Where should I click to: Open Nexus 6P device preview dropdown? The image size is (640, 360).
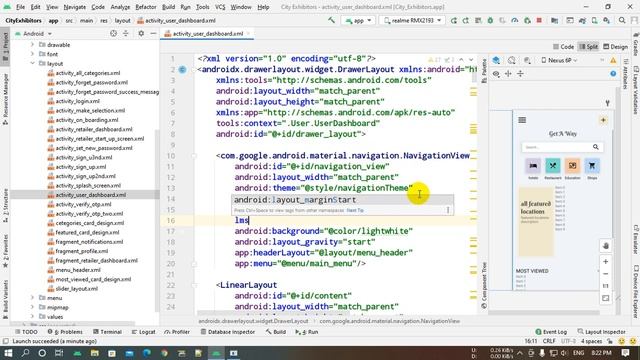click(x=559, y=60)
